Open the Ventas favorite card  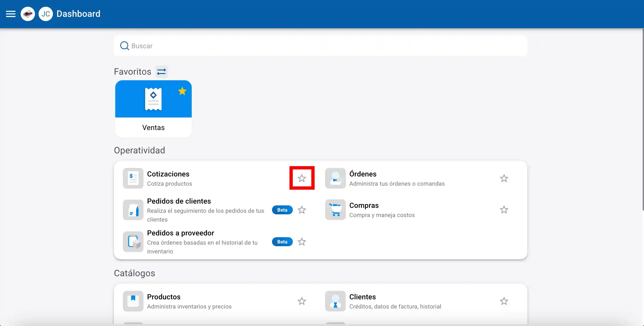(154, 109)
